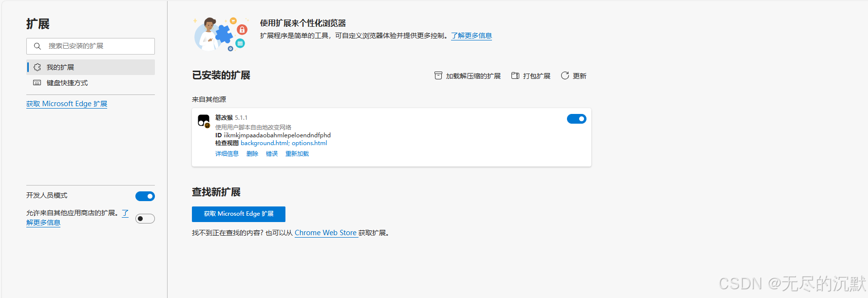Click 重新加载 for 篡改猴
868x298 pixels.
click(x=297, y=154)
